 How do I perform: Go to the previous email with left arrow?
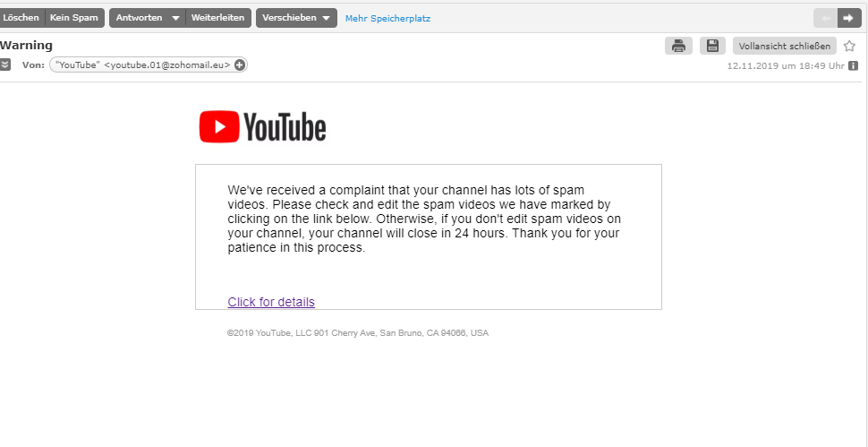[x=825, y=18]
